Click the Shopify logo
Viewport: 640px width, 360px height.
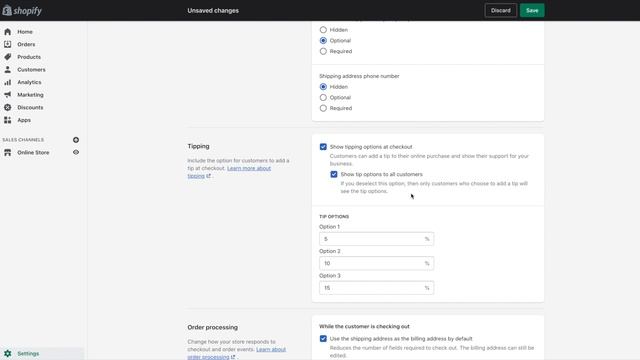pyautogui.click(x=22, y=11)
